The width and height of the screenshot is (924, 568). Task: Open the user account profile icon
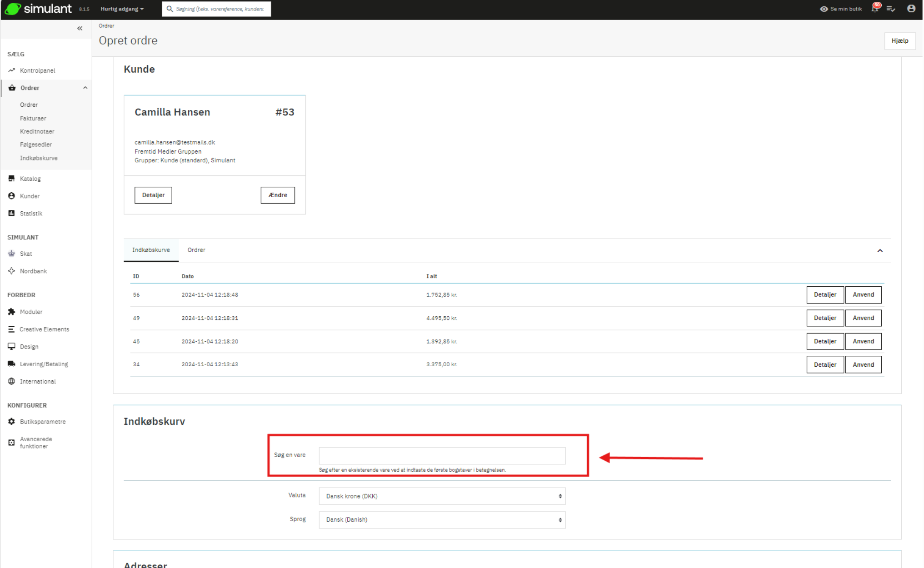(911, 9)
